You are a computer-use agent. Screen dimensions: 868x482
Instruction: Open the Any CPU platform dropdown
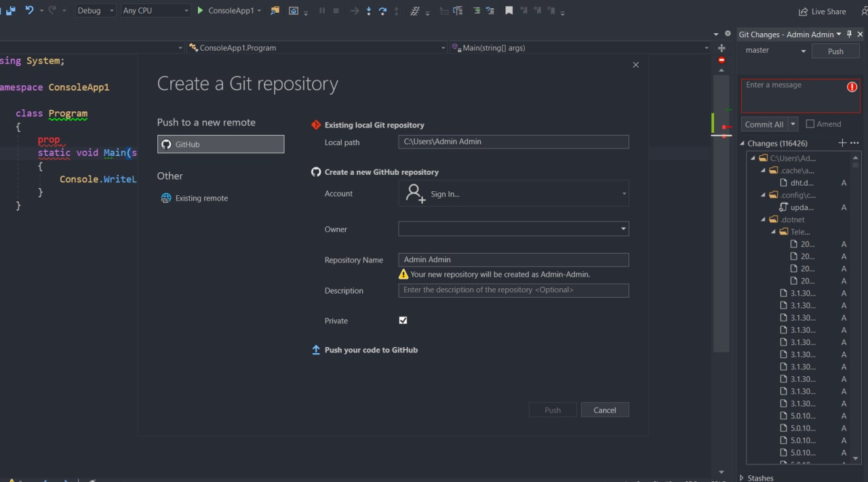tap(155, 11)
